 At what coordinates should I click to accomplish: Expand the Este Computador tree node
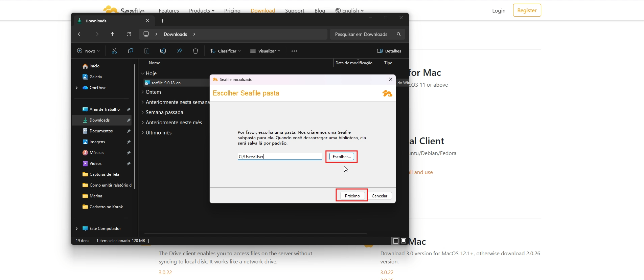(x=77, y=229)
